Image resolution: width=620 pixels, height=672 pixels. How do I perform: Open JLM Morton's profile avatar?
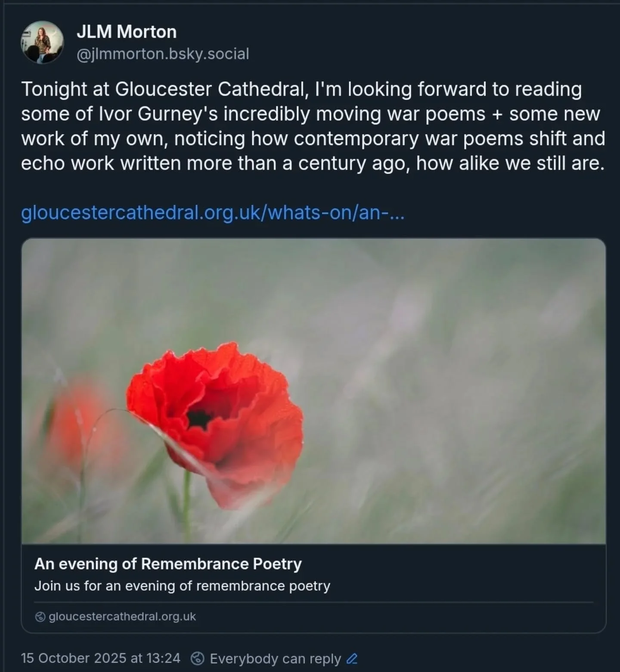pyautogui.click(x=42, y=42)
